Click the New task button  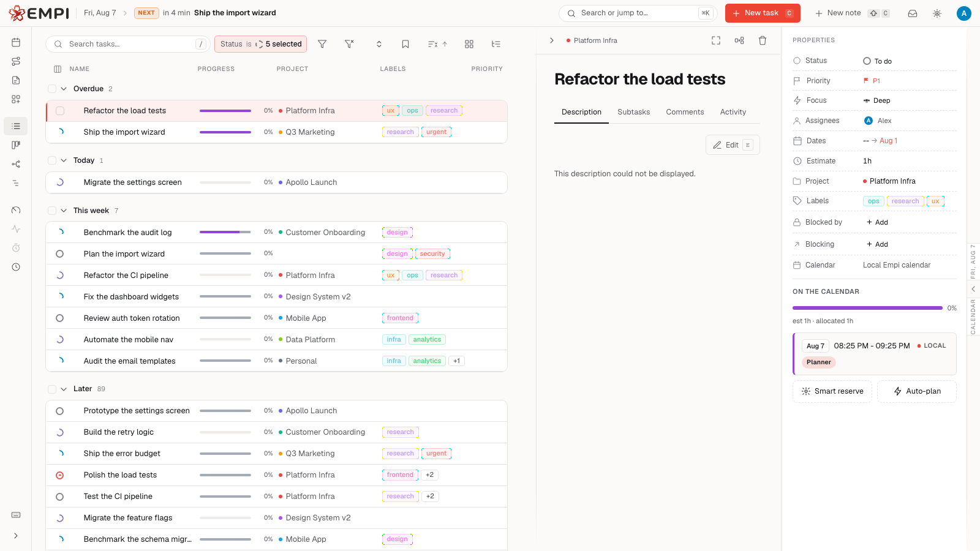click(763, 13)
